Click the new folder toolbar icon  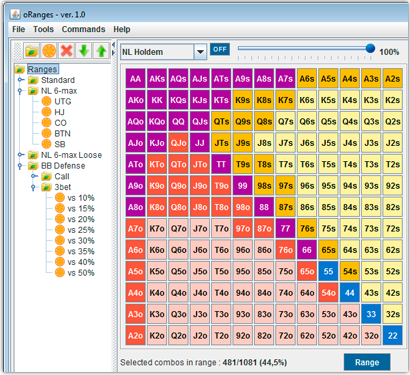pos(32,51)
